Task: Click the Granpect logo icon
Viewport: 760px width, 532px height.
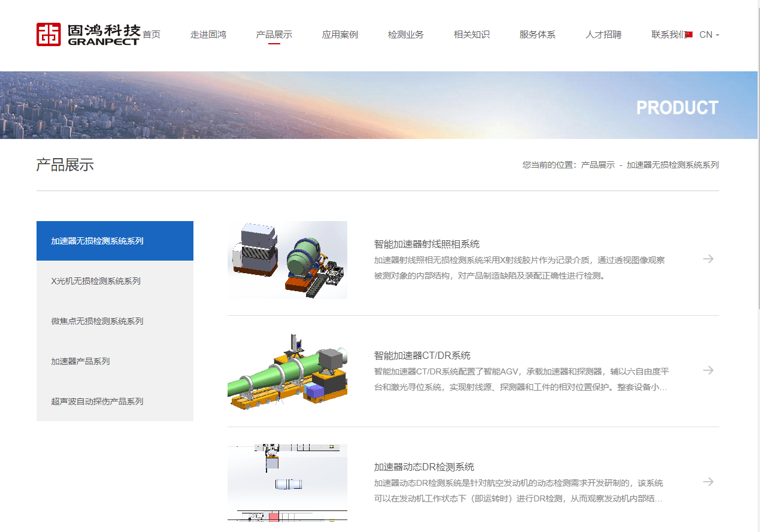Action: pos(49,34)
